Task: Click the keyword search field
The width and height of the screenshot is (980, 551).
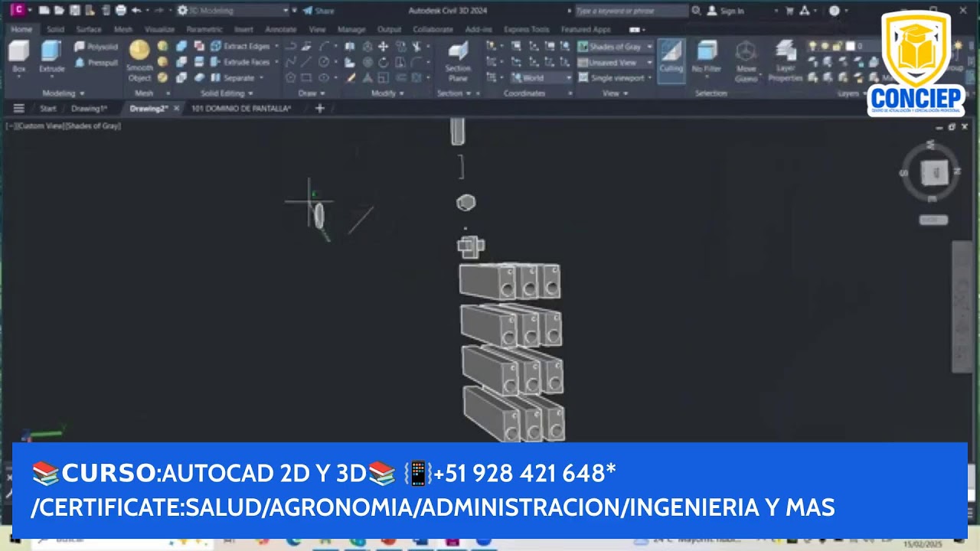Action: click(x=632, y=11)
